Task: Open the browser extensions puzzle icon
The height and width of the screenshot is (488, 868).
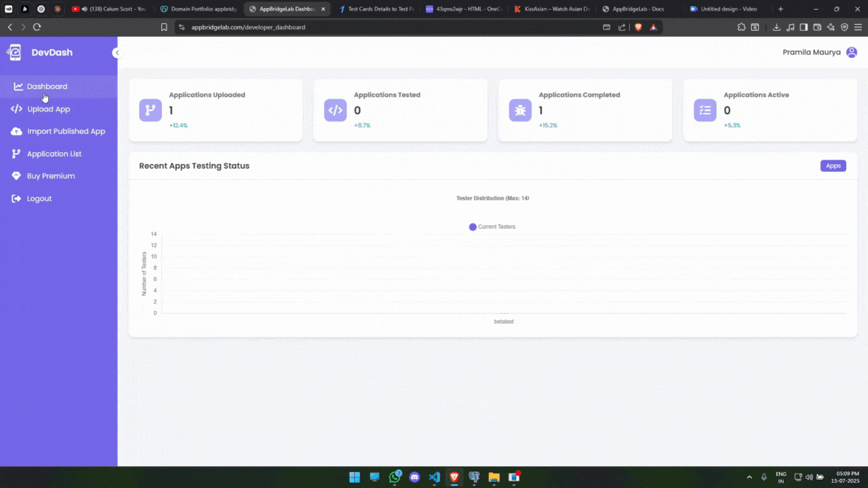Action: (x=741, y=27)
